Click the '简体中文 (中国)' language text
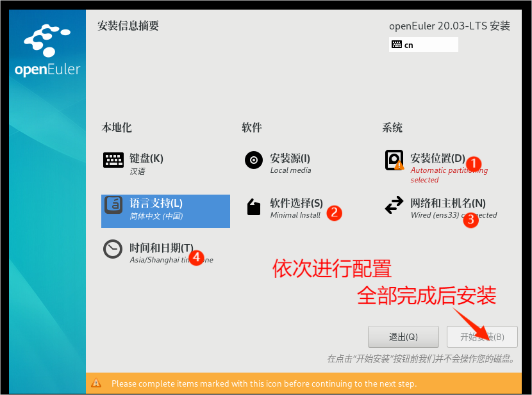Screen dimensions: 532x395 click(156, 216)
